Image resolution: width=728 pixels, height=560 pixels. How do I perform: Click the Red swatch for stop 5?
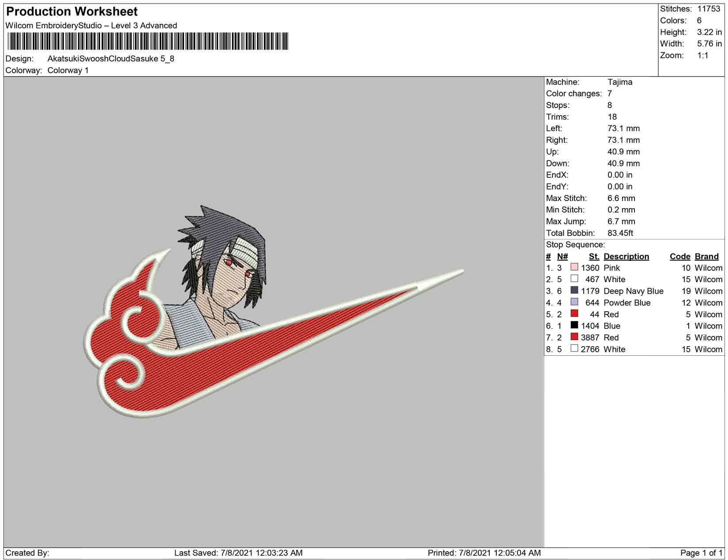574,314
